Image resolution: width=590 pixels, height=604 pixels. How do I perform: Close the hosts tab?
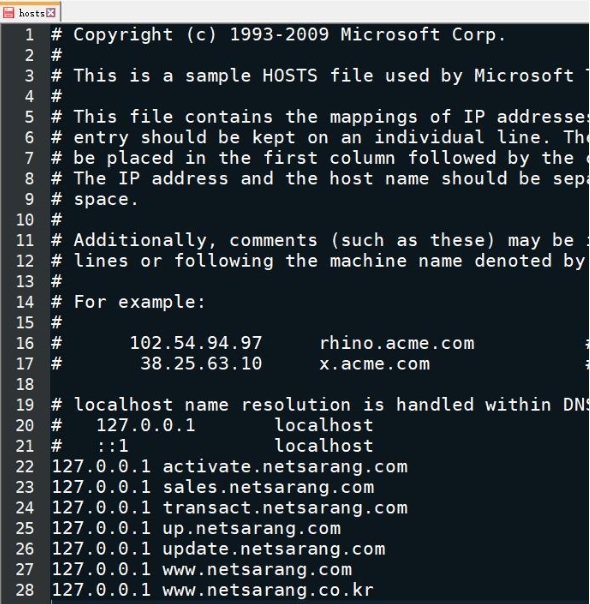[50, 13]
